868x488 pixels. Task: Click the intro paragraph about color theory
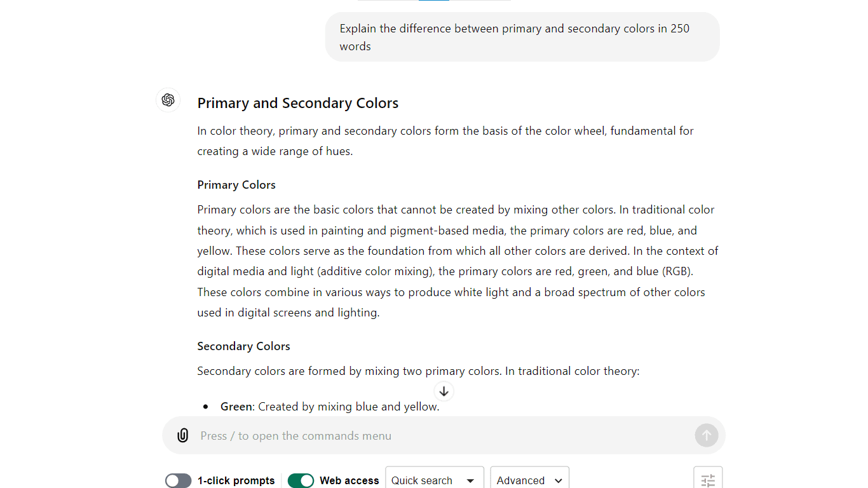445,141
